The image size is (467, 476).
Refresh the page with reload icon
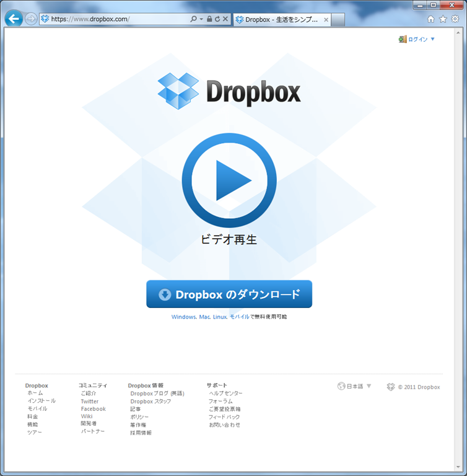[217, 19]
